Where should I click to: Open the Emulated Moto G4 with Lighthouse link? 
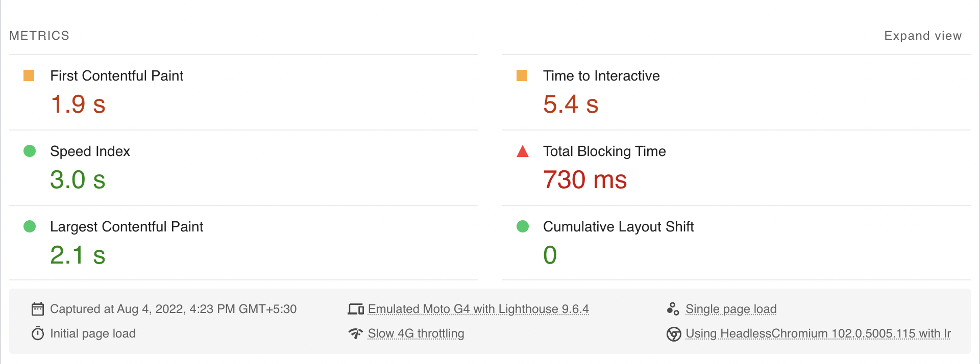478,309
